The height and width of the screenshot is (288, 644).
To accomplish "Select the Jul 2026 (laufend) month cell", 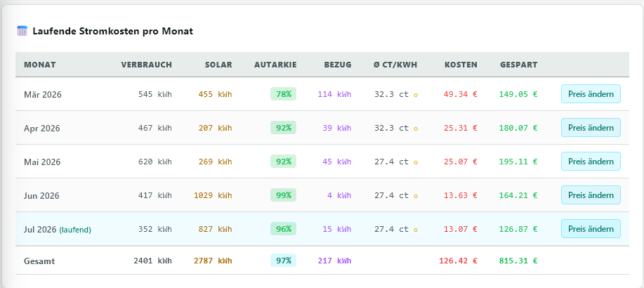I will pos(58,229).
